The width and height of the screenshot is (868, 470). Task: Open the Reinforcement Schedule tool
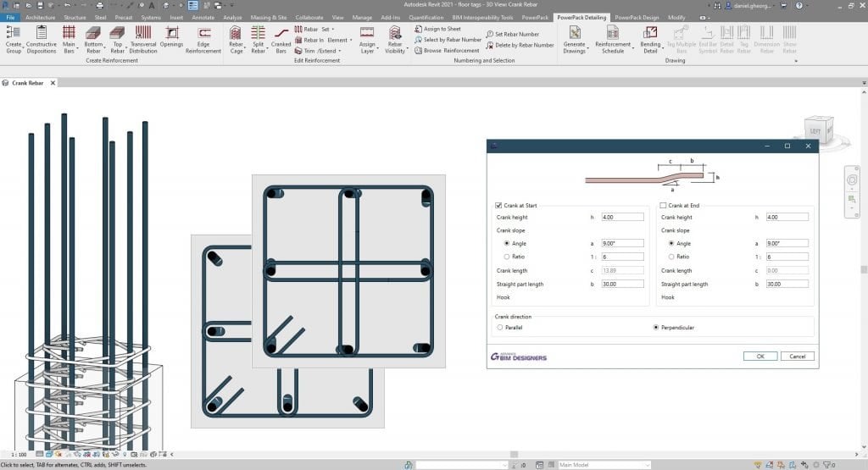tap(613, 40)
